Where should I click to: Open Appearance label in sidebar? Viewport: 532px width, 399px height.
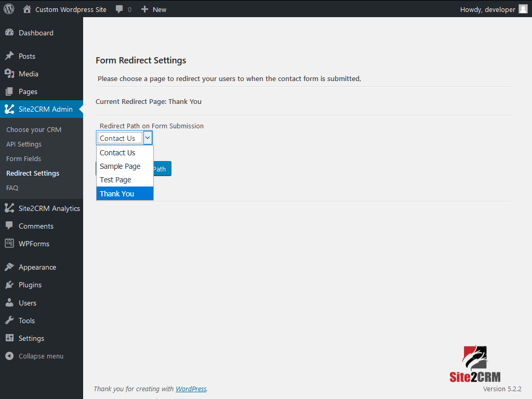(37, 268)
